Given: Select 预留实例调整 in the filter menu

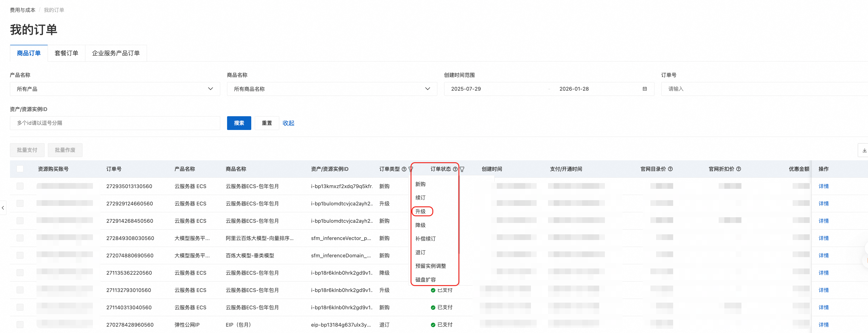Looking at the screenshot, I should coord(430,266).
